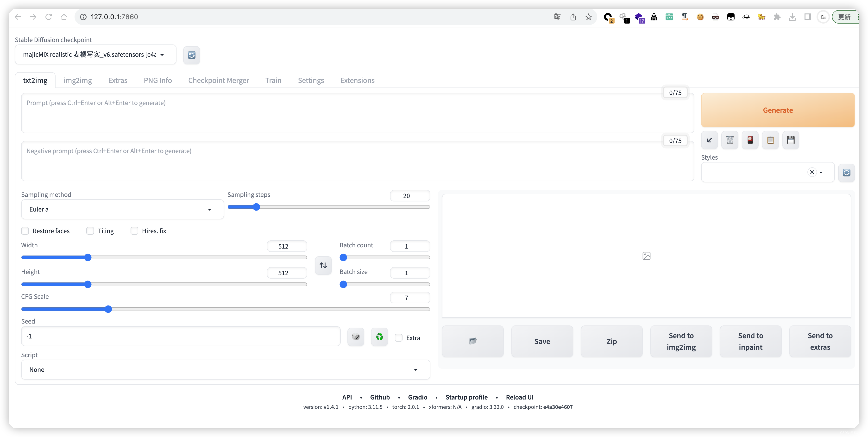Open the Startup profile link
Screen dimensions: 868x437
(466, 397)
